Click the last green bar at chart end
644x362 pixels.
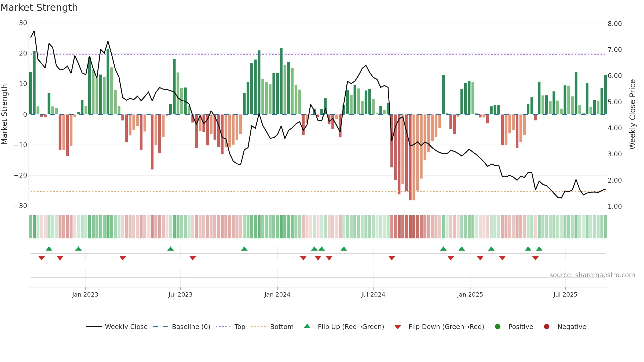pyautogui.click(x=605, y=95)
